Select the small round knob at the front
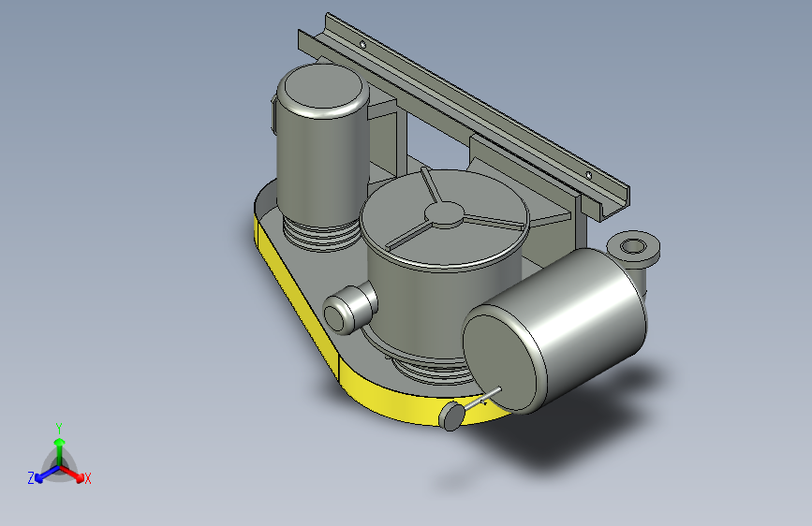This screenshot has width=812, height=526. click(x=452, y=416)
